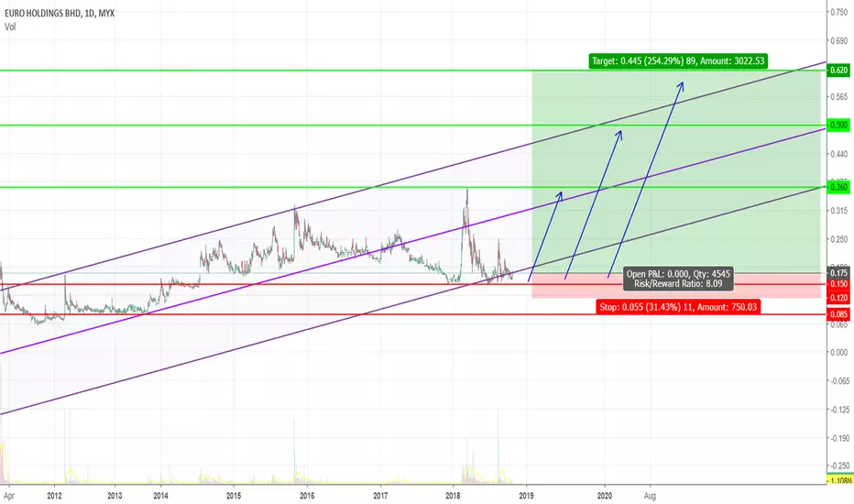Select the red stop-loss zone of position tool
The image size is (854, 504).
[676, 286]
